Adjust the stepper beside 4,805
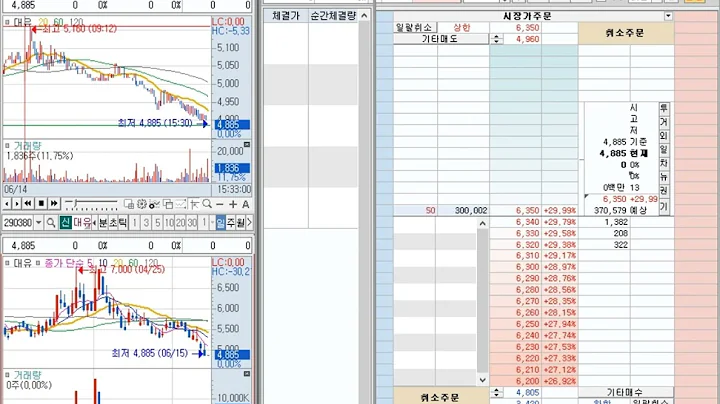Viewport: 720px width, 404px height. click(496, 393)
